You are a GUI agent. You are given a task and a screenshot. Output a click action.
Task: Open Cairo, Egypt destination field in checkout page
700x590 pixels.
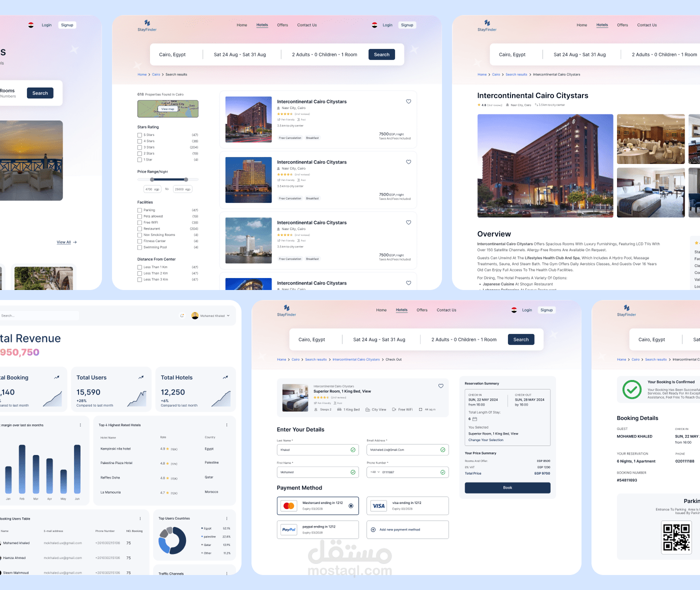coord(312,339)
